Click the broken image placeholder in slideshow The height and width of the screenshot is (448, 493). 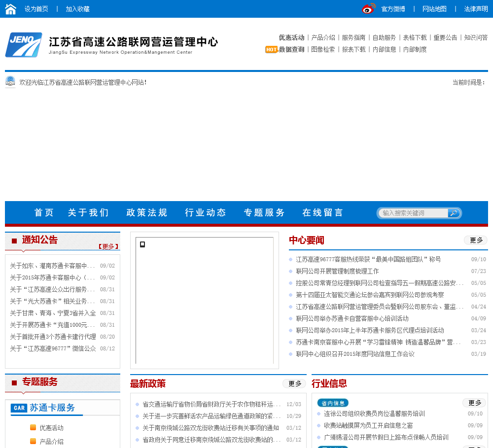142,244
